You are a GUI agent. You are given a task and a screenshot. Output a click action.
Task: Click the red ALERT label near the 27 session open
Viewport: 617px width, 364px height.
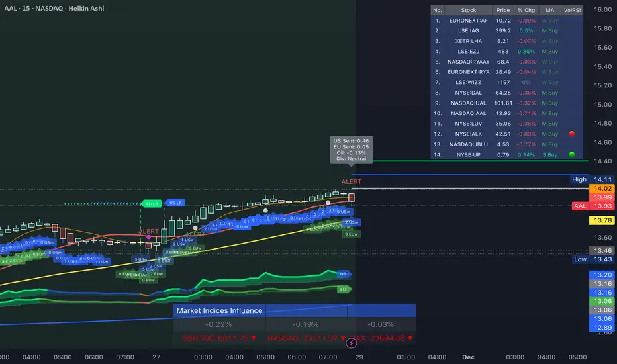click(148, 231)
